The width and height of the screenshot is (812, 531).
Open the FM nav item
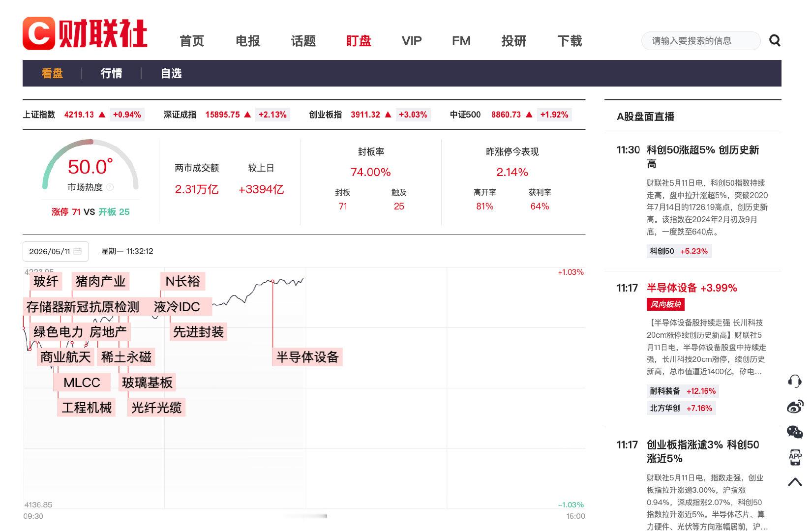click(461, 41)
